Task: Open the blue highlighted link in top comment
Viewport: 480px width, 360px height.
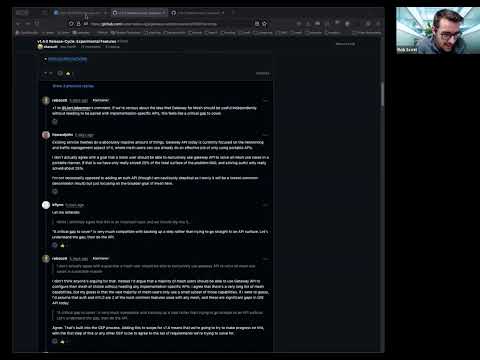Action: (67, 59)
